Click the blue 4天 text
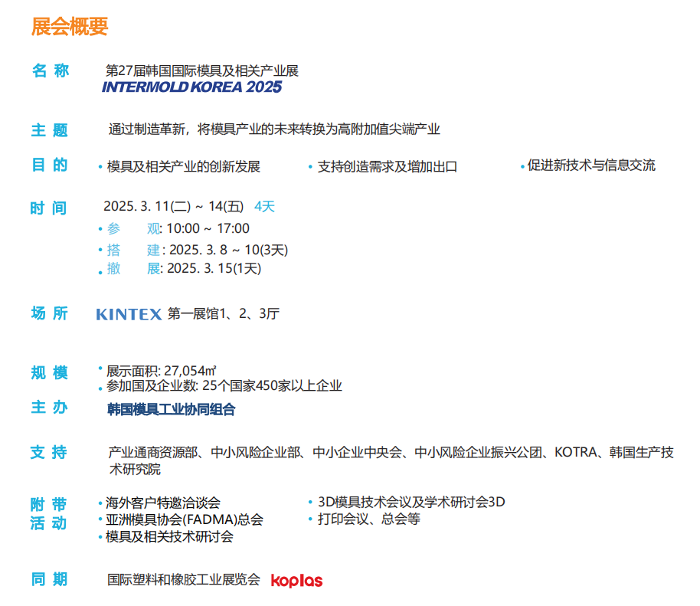The width and height of the screenshot is (700, 606). (264, 206)
